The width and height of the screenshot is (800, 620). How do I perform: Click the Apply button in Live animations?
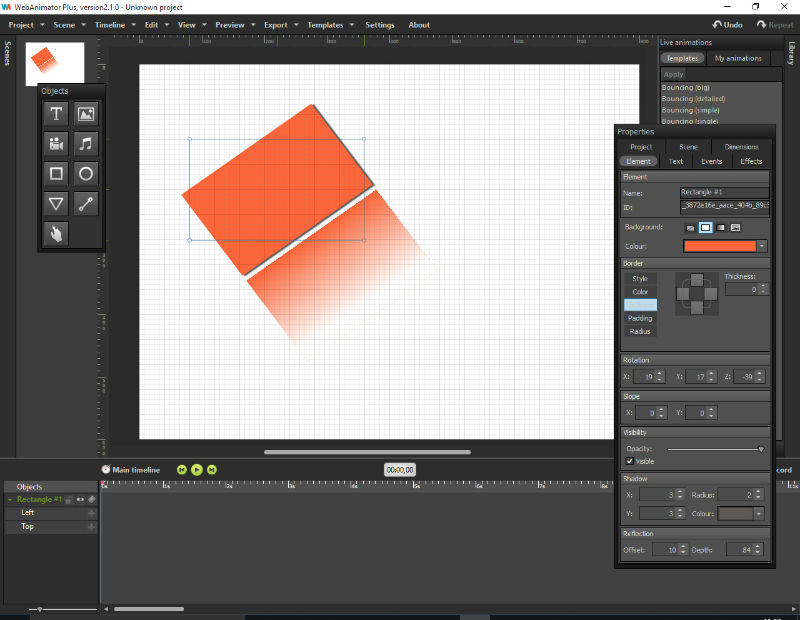pyautogui.click(x=673, y=75)
